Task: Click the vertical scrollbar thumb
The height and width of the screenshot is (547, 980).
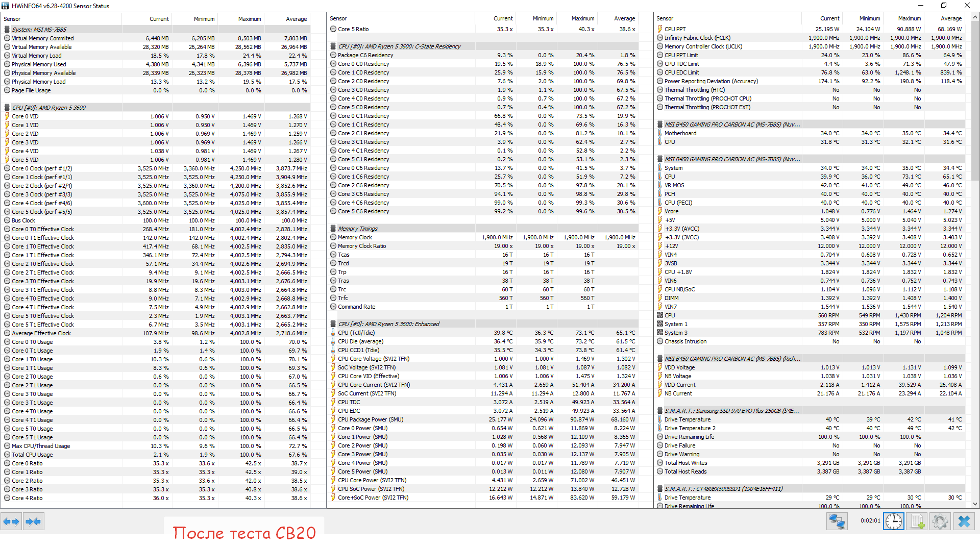Action: 975,101
